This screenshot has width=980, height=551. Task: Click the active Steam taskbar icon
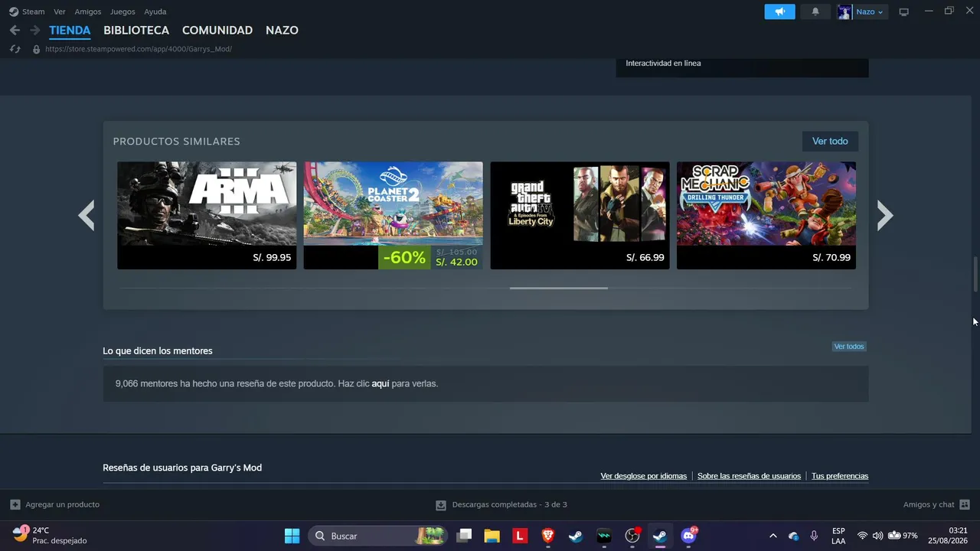pyautogui.click(x=660, y=536)
